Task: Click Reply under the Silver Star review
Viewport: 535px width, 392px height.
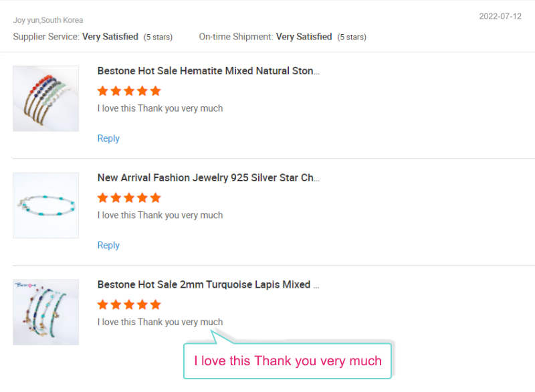Action: coord(108,246)
